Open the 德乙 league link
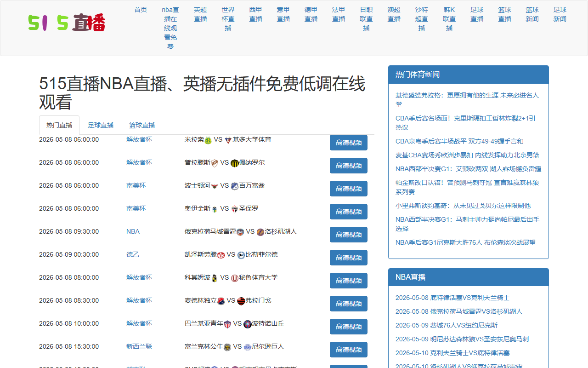The width and height of the screenshot is (588, 368). coord(133,254)
